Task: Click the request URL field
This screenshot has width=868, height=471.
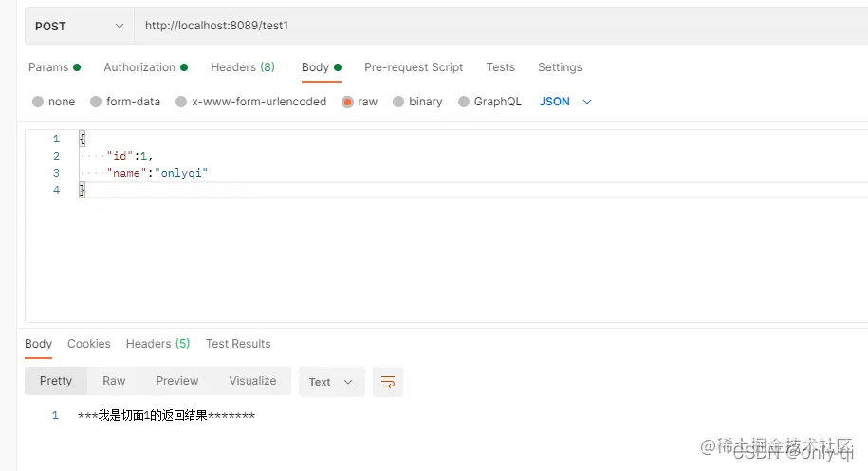Action: (x=501, y=26)
